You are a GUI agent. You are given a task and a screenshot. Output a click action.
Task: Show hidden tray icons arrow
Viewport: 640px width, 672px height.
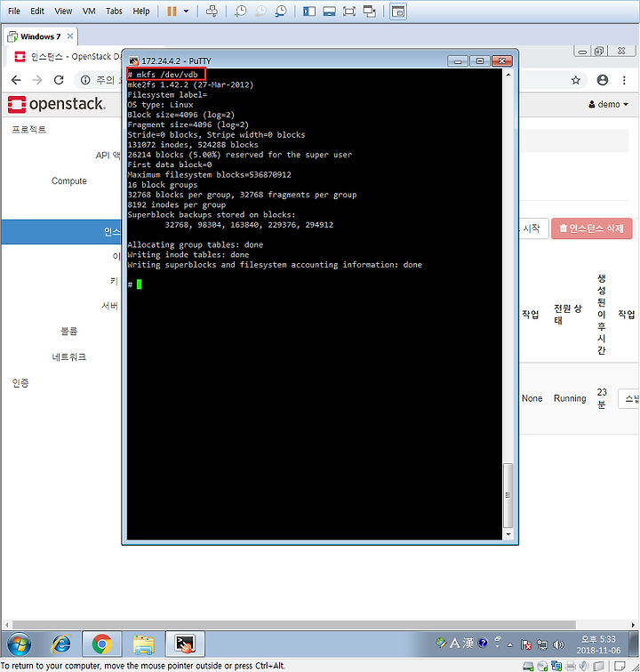(x=509, y=644)
